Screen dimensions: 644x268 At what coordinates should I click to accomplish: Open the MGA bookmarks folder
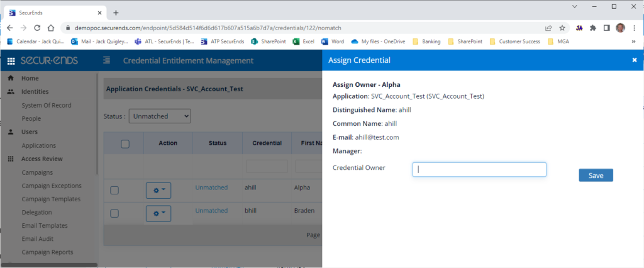tap(558, 41)
